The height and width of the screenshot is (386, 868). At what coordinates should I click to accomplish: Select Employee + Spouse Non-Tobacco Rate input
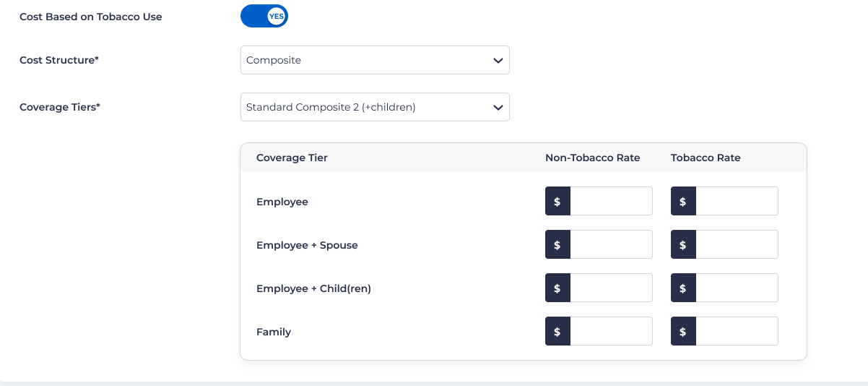[x=611, y=245]
